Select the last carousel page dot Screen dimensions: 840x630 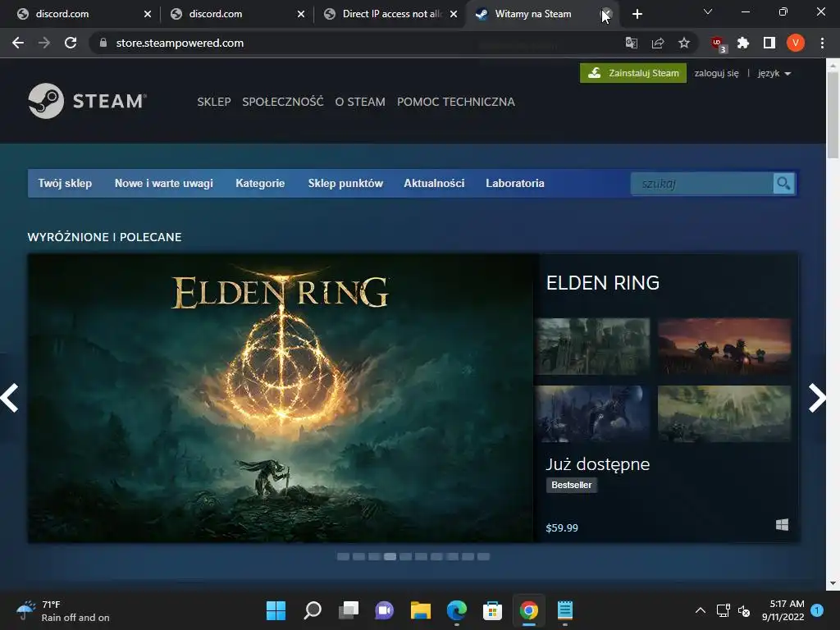483,557
